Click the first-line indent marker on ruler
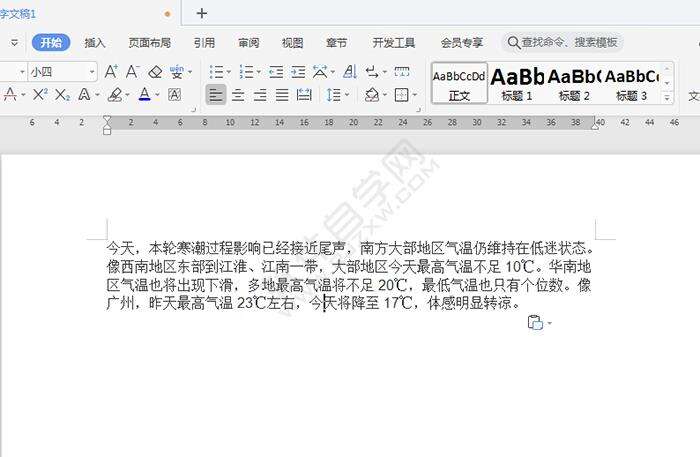 pos(107,119)
